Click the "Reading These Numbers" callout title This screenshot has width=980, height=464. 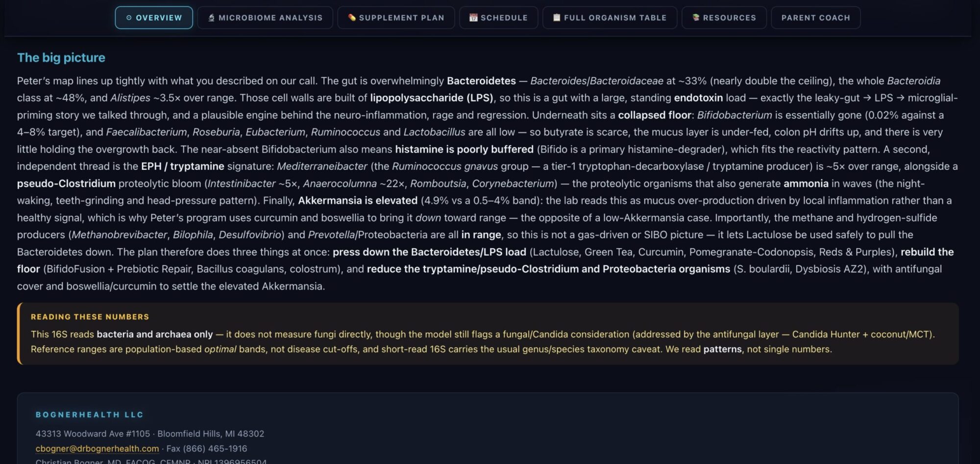90,317
